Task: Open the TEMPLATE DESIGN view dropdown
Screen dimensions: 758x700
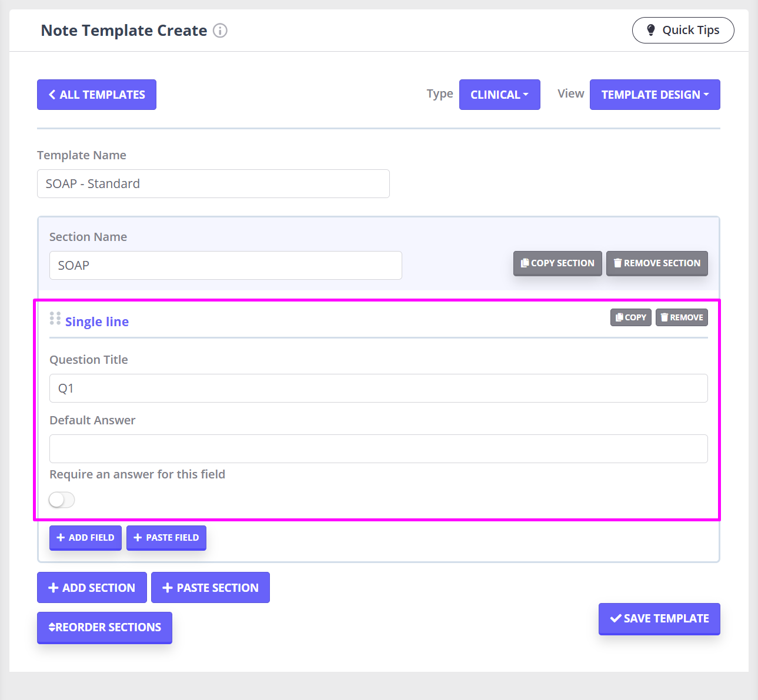Action: (655, 94)
